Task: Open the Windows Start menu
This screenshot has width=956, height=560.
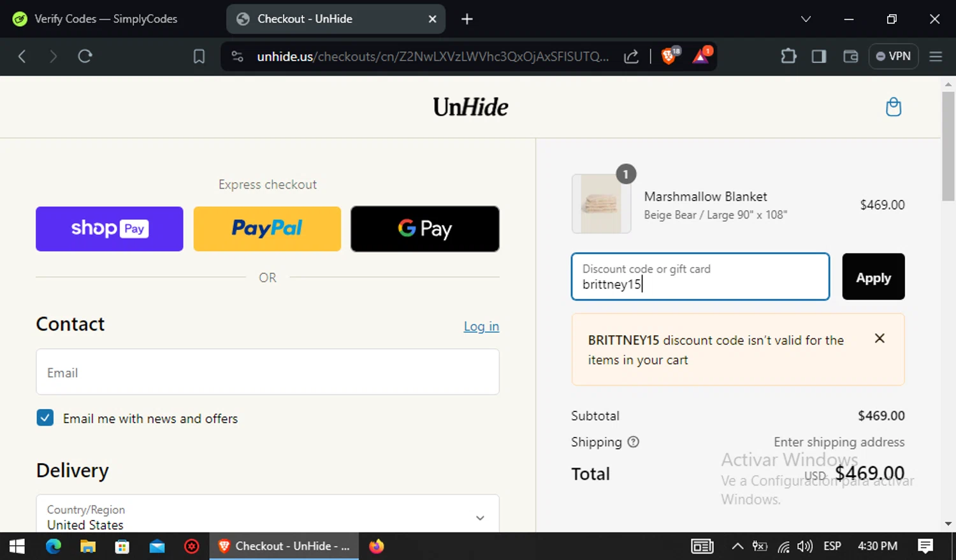Action: click(17, 546)
